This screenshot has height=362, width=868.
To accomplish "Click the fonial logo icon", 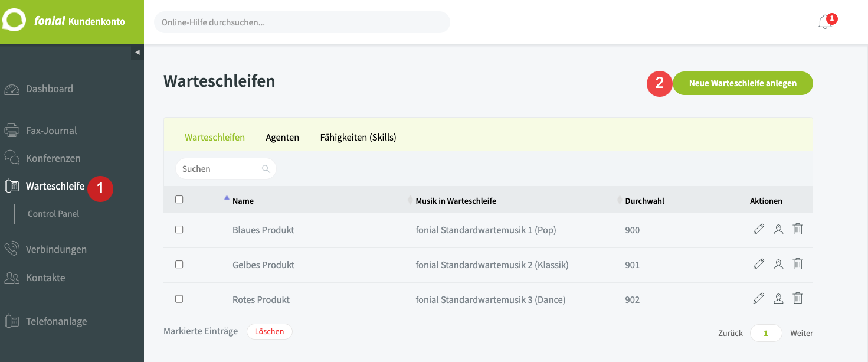I will (14, 21).
